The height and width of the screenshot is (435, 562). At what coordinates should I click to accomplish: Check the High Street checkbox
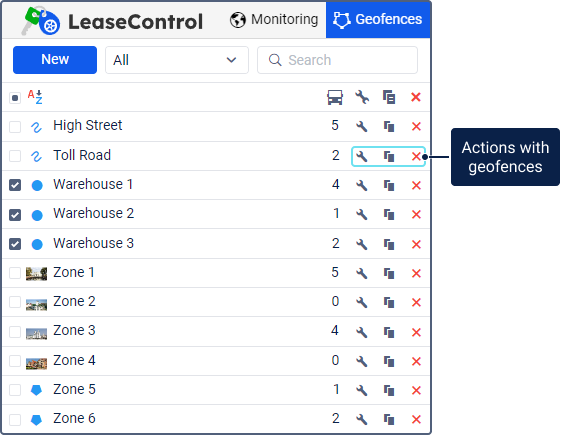pyautogui.click(x=15, y=126)
